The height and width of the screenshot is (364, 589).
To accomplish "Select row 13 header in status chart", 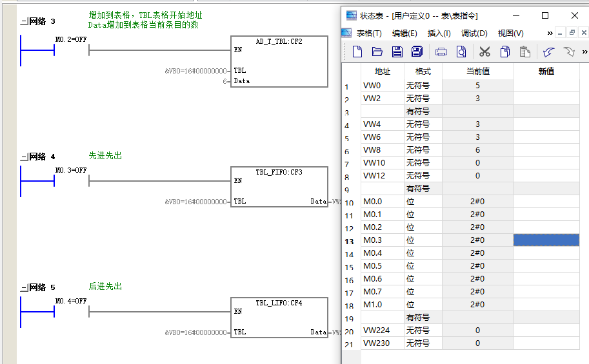I will coord(351,241).
